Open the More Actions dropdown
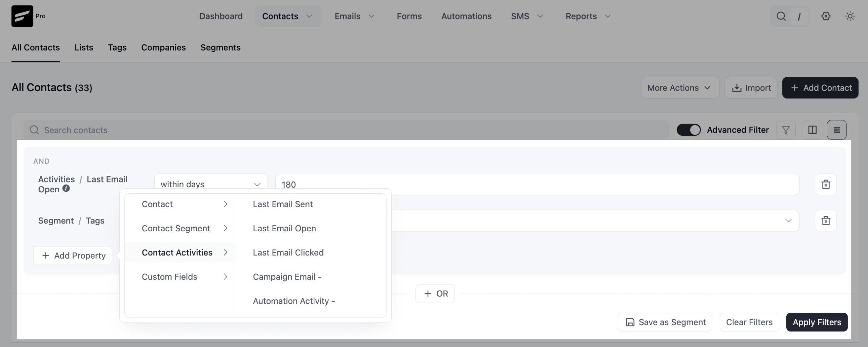The width and height of the screenshot is (868, 347). 680,88
